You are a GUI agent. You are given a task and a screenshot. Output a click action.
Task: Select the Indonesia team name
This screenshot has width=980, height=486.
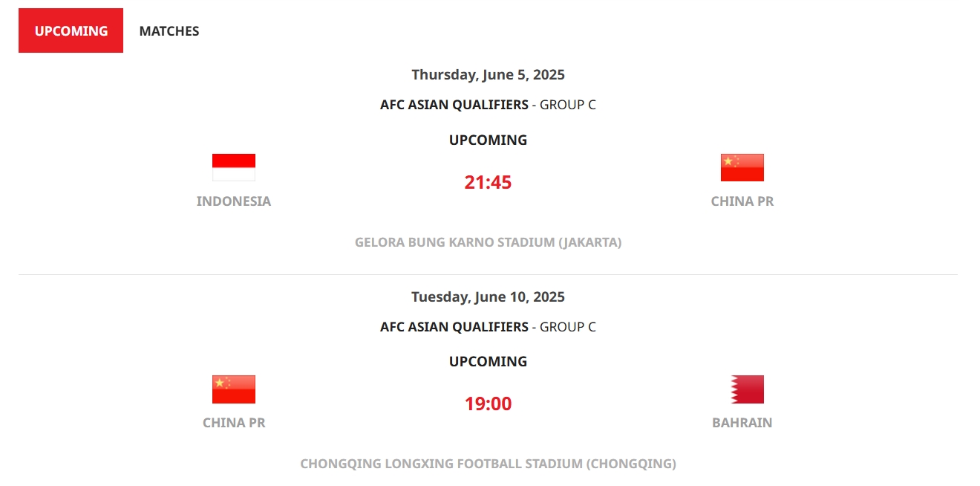click(234, 201)
